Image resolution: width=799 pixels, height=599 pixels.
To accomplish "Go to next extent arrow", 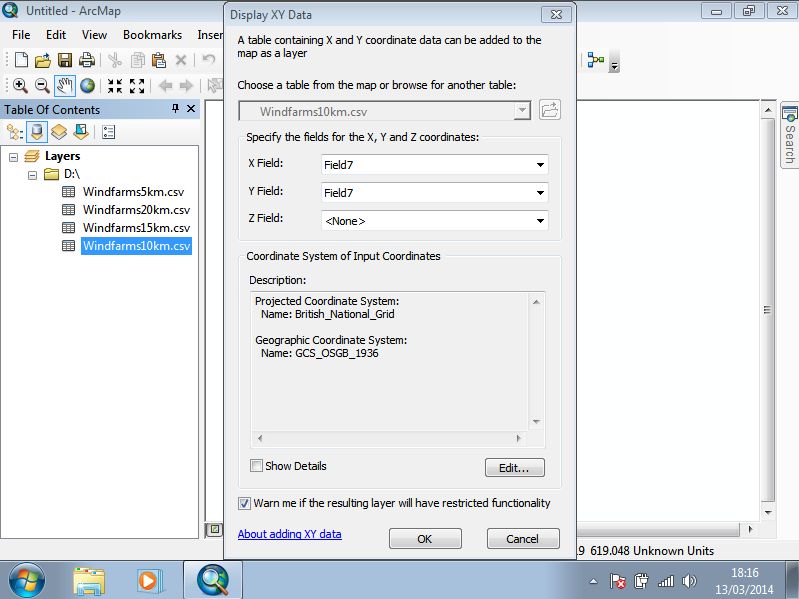I will 187,86.
